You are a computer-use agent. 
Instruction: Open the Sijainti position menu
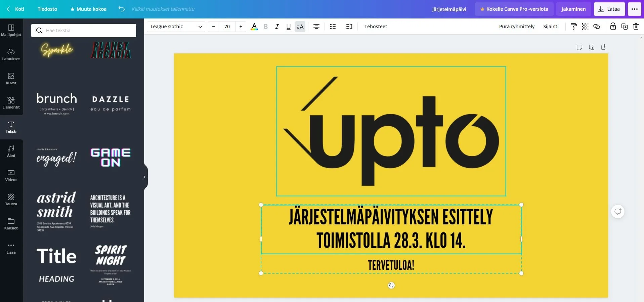pos(551,27)
